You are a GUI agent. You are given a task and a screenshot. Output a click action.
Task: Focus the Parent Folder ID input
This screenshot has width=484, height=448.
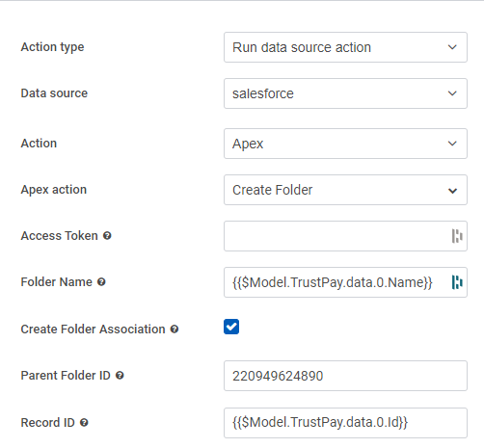coord(345,376)
